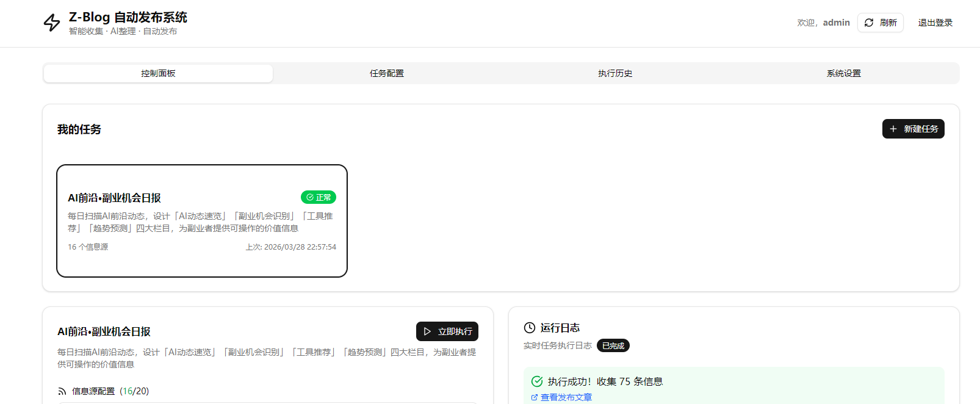Click the admin username in header
The width and height of the screenshot is (980, 404).
(836, 23)
